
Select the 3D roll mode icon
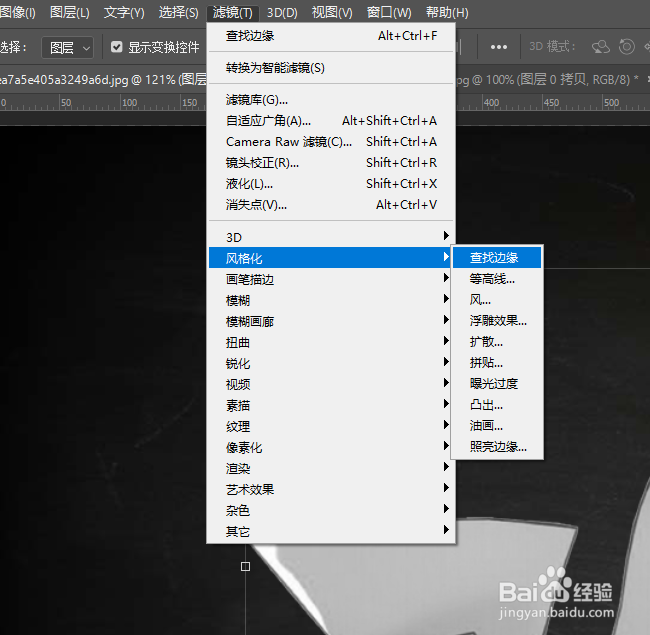pyautogui.click(x=626, y=46)
